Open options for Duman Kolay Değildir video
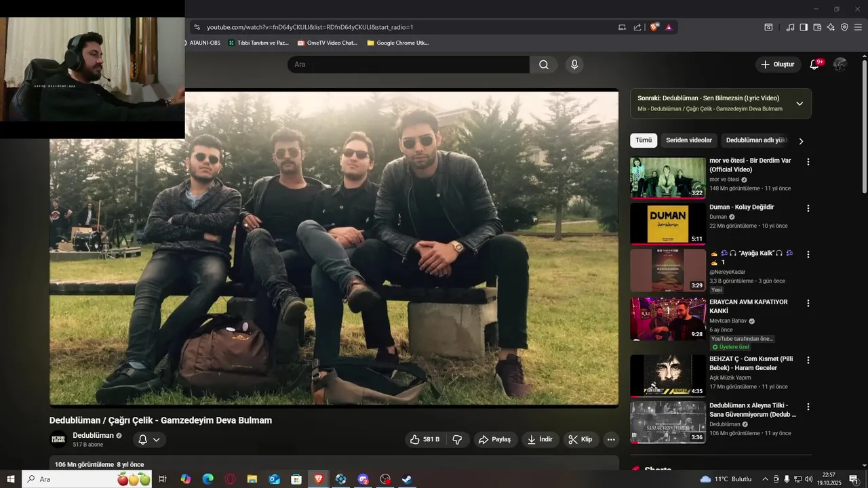 click(x=808, y=208)
